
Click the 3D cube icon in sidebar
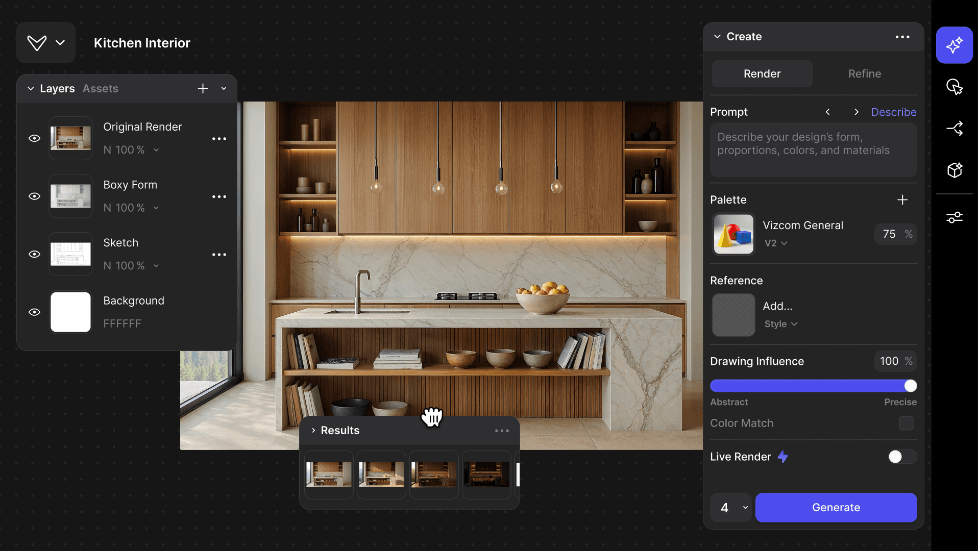click(x=954, y=170)
